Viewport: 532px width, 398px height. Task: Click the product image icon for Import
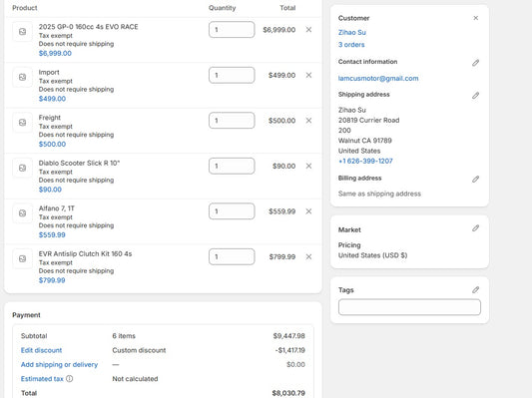(22, 77)
